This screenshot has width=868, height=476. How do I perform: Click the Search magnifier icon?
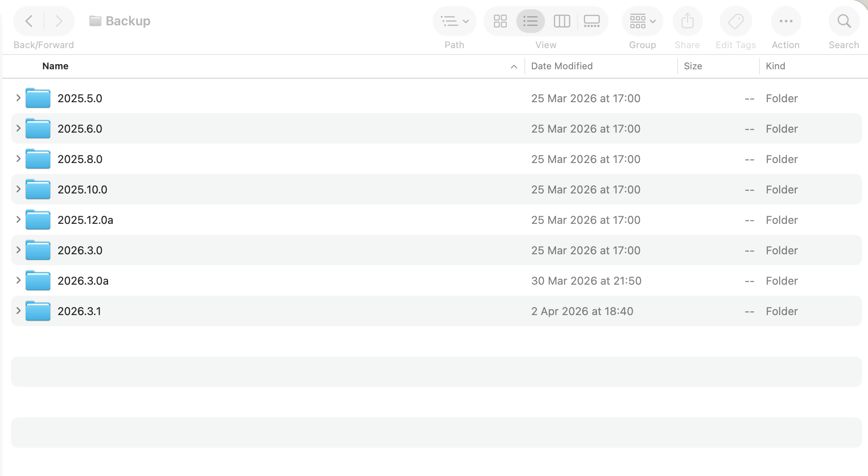[x=844, y=21]
